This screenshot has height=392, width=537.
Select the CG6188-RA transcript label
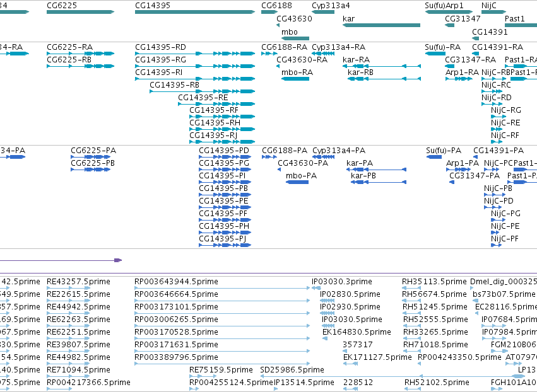pos(284,47)
